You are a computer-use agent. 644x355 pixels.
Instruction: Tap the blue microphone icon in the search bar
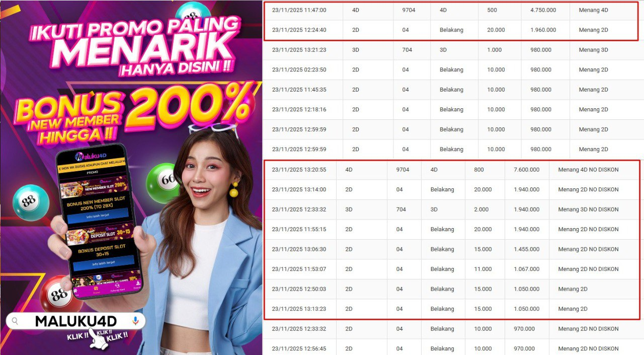(135, 321)
